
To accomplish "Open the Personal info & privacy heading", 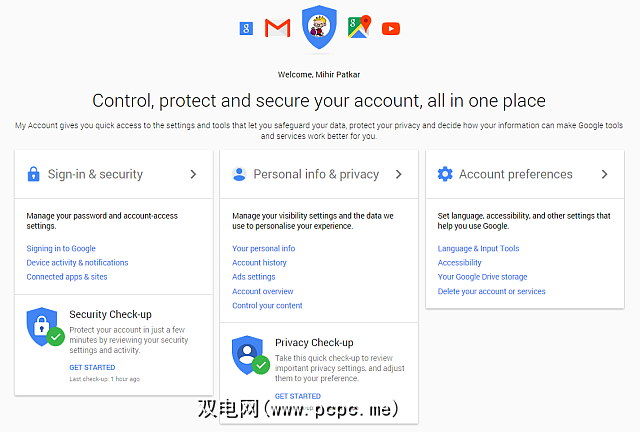I will pos(316,174).
